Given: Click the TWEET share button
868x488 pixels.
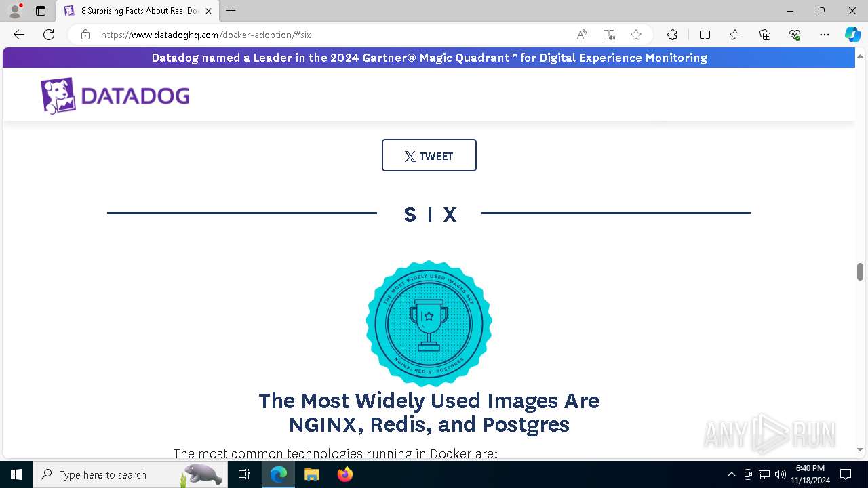Looking at the screenshot, I should coord(429,155).
